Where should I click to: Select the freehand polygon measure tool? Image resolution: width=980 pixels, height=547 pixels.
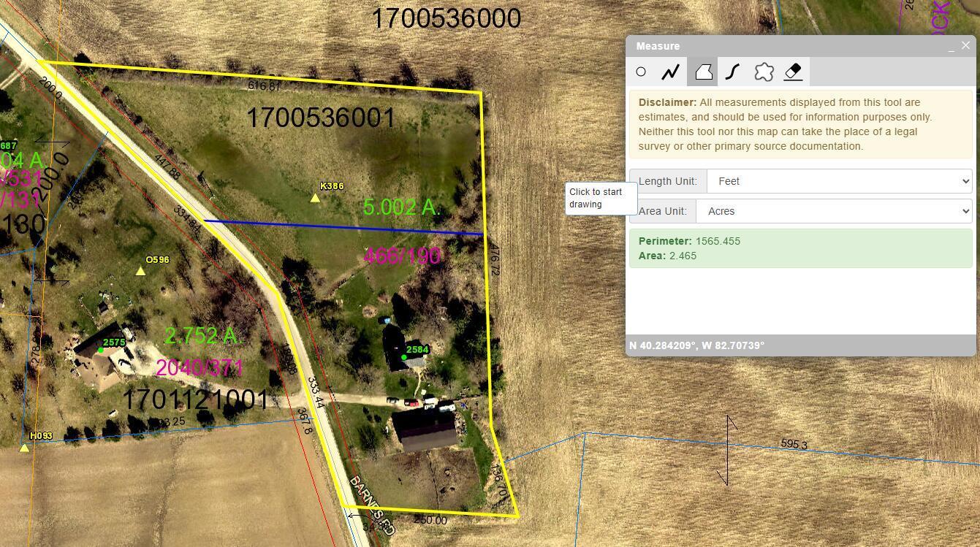(x=764, y=72)
